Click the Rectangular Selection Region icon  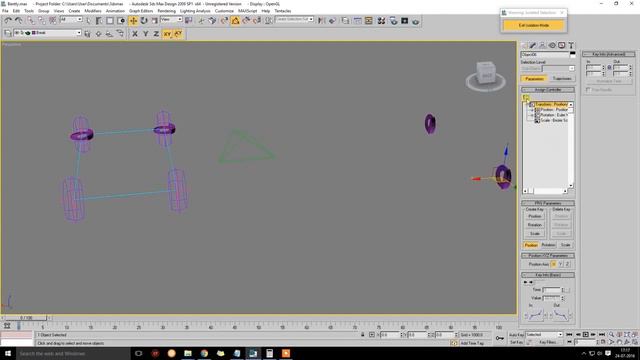110,20
